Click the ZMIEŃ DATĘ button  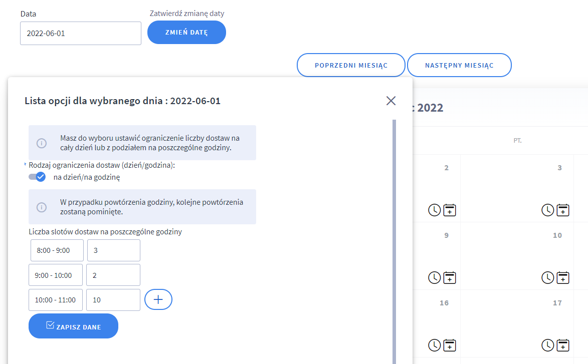186,33
